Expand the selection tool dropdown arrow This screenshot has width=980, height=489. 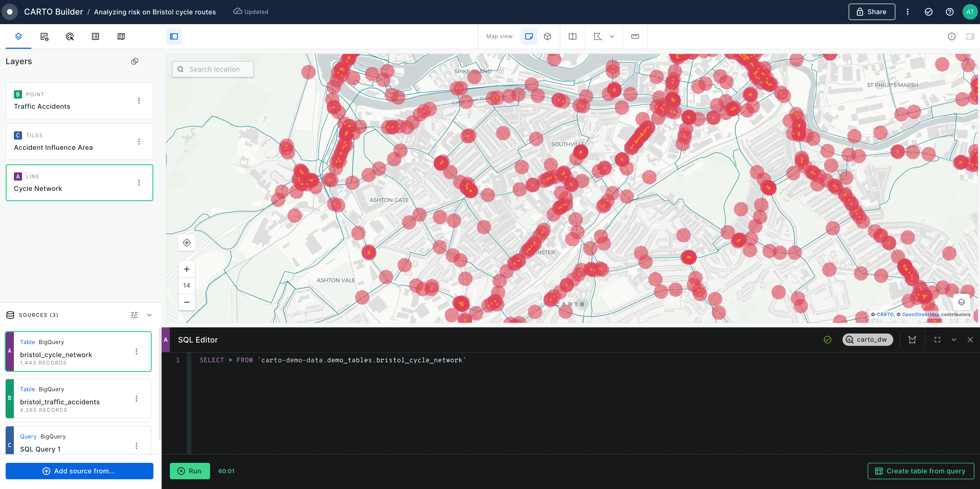point(612,36)
